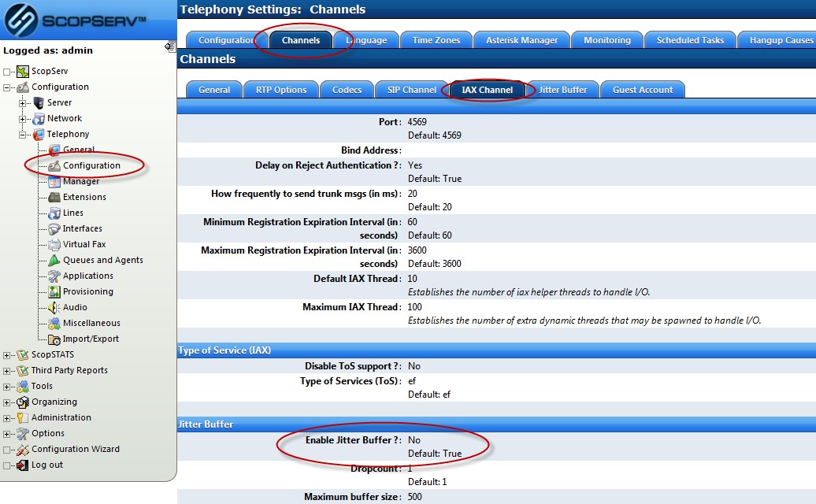Select the General channels sub-tab
The height and width of the screenshot is (504, 816).
coord(214,90)
